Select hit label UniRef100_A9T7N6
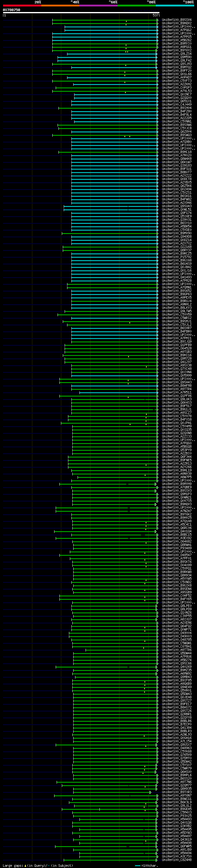Image resolution: width=197 pixels, height=868 pixels. [x=177, y=782]
